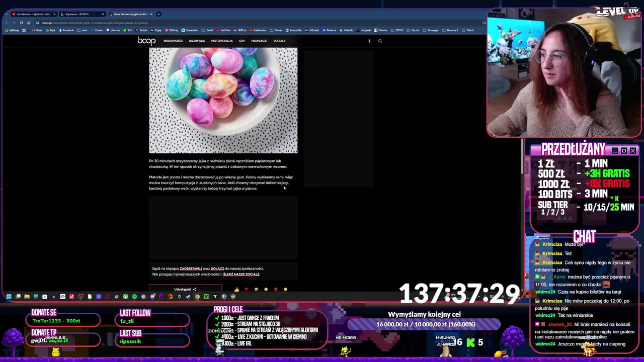Open Spotify from the taskbar

[134, 297]
